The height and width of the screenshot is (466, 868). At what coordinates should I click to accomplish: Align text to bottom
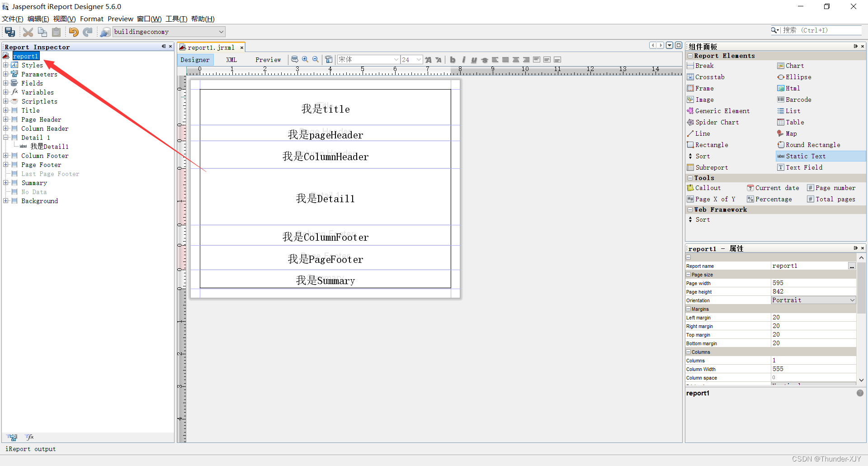pyautogui.click(x=557, y=60)
